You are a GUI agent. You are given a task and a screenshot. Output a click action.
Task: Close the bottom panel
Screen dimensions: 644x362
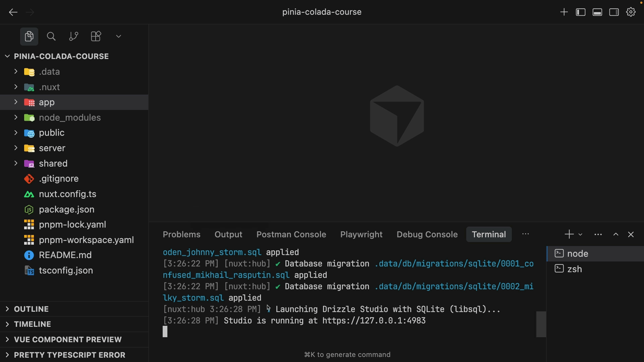coord(631,235)
